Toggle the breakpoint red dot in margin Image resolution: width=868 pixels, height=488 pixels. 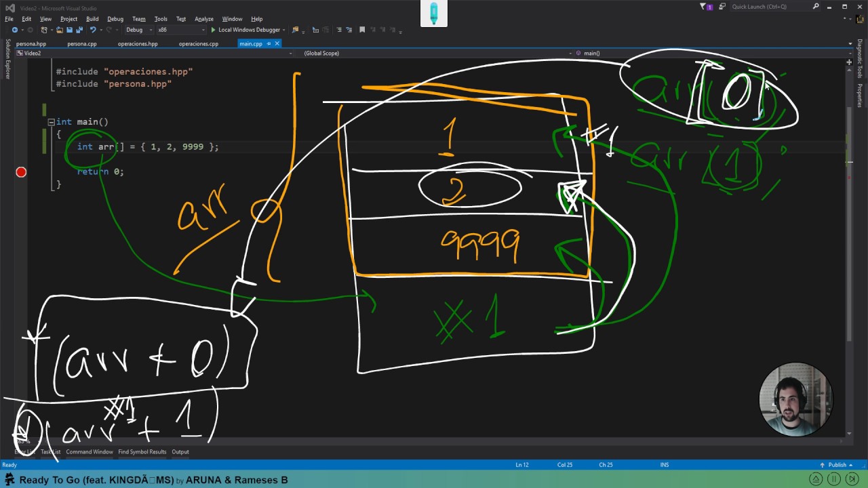(x=21, y=172)
